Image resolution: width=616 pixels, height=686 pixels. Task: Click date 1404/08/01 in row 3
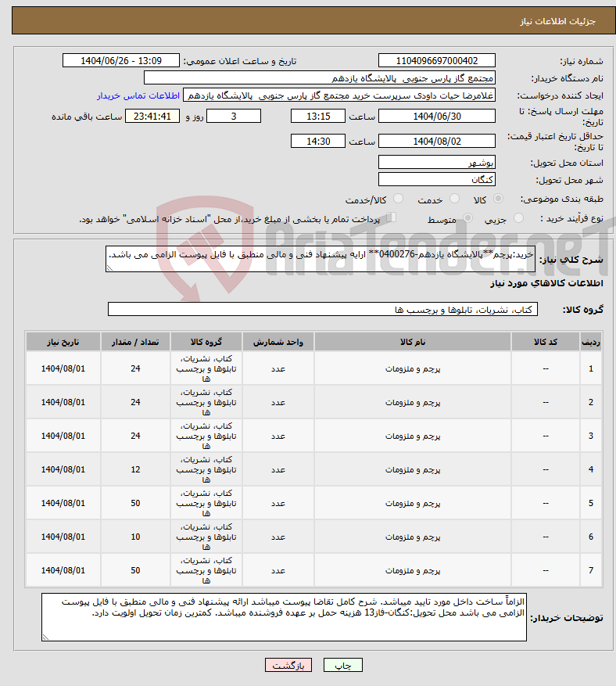(x=63, y=436)
